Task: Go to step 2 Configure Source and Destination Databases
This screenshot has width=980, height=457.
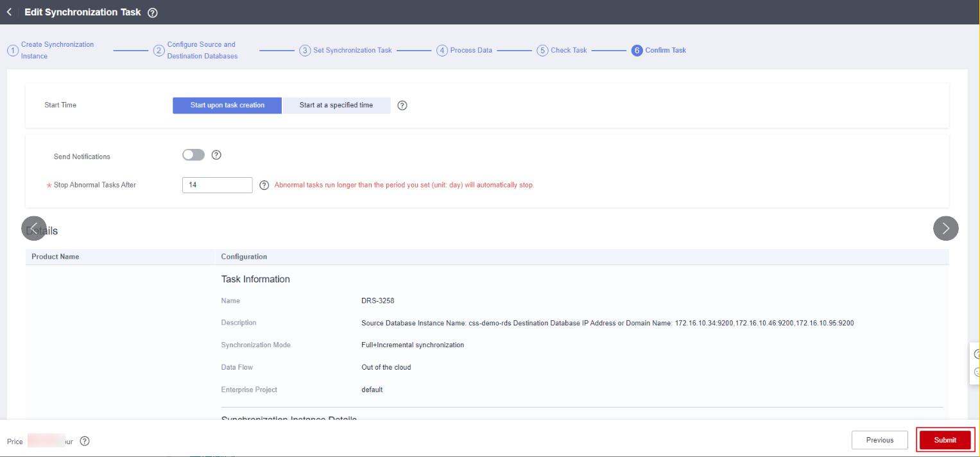Action: pos(196,50)
